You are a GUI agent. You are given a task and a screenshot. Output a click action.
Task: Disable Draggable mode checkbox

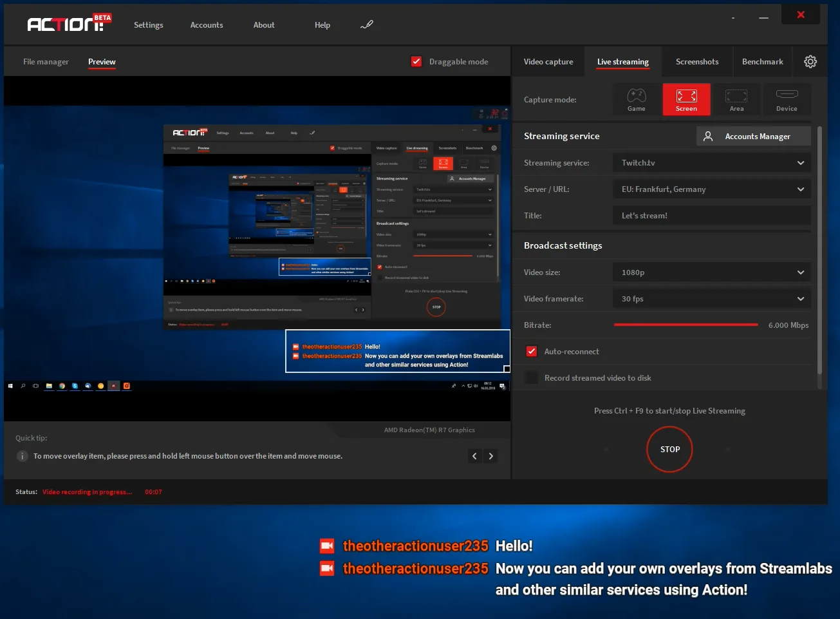[x=416, y=62]
